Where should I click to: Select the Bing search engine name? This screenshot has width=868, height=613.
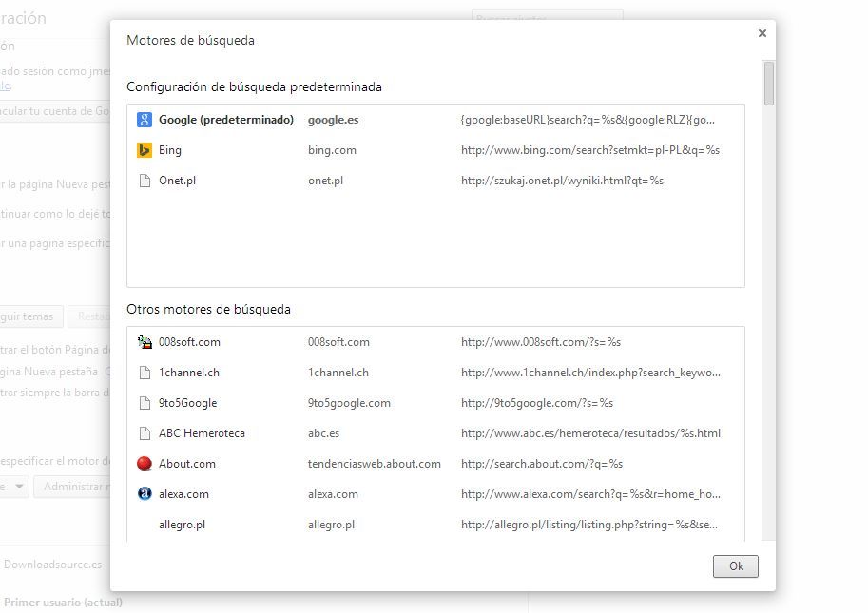170,150
